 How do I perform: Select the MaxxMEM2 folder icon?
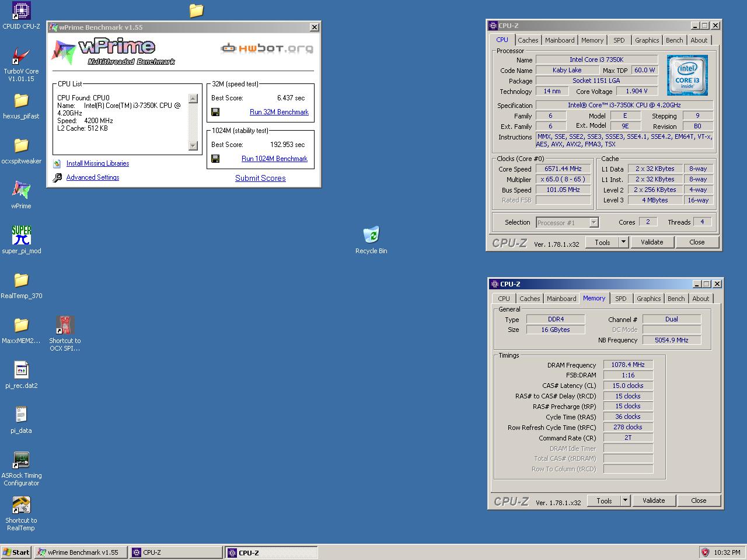coord(21,325)
